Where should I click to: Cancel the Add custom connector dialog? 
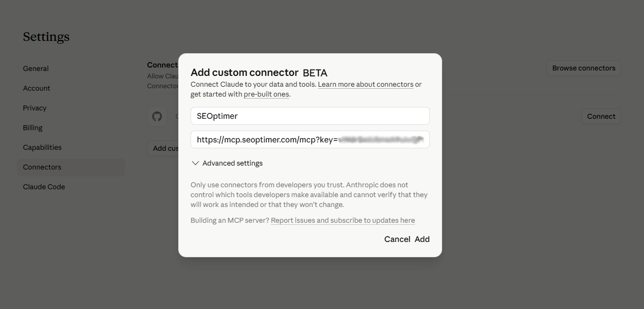(x=397, y=239)
